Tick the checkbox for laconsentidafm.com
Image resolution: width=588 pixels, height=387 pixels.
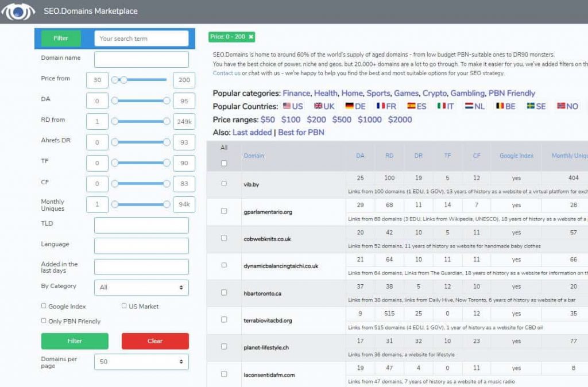click(x=224, y=374)
